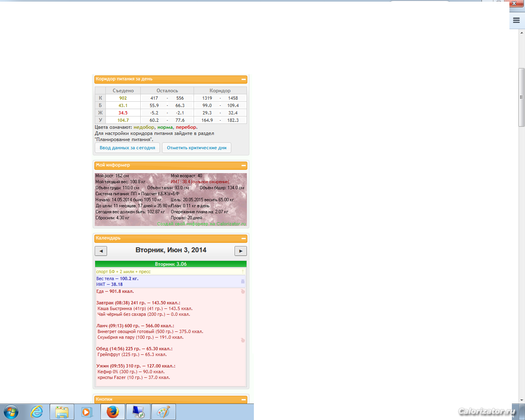
Task: Open Paint from the taskbar
Action: pos(164,412)
